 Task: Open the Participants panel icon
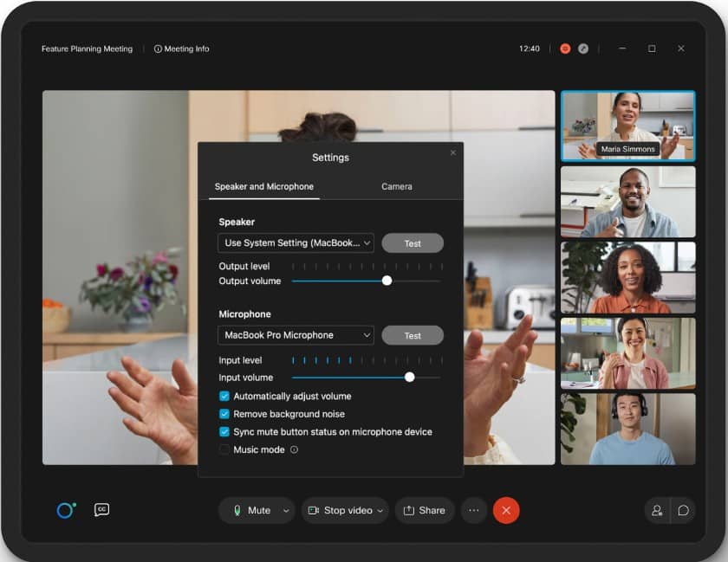coord(657,511)
